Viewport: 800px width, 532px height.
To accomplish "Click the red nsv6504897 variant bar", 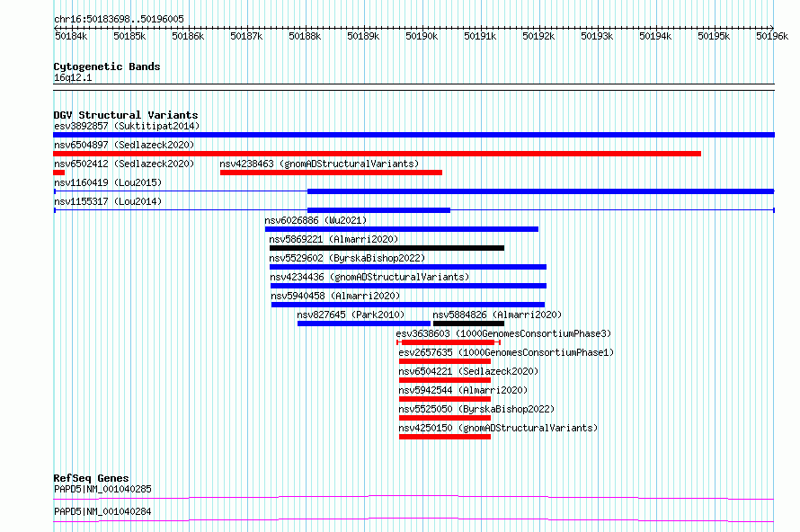I will [x=377, y=154].
